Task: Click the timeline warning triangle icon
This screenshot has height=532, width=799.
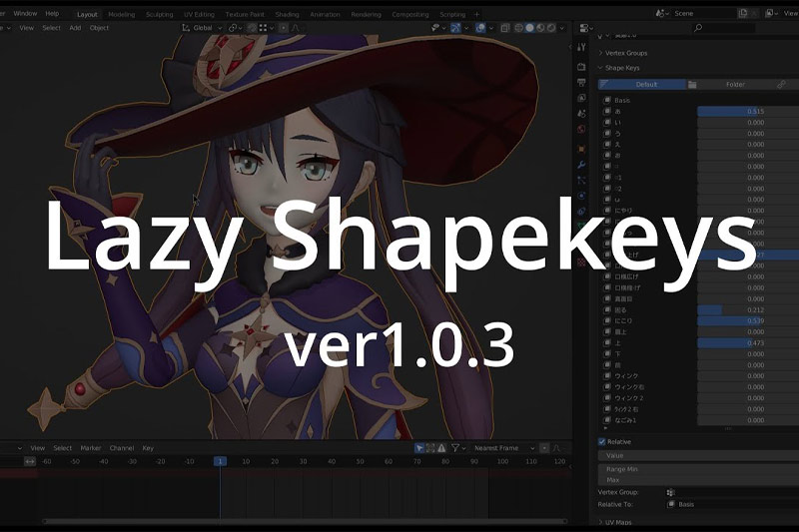Action: click(441, 448)
